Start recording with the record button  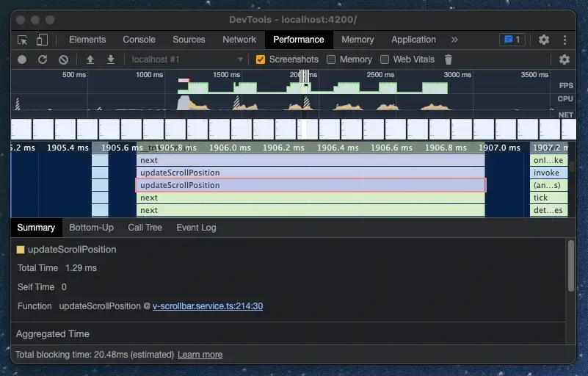pos(22,59)
